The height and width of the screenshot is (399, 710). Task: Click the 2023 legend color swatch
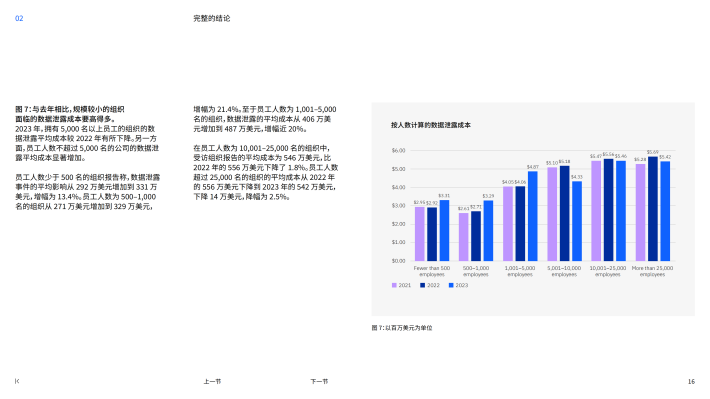pos(451,285)
